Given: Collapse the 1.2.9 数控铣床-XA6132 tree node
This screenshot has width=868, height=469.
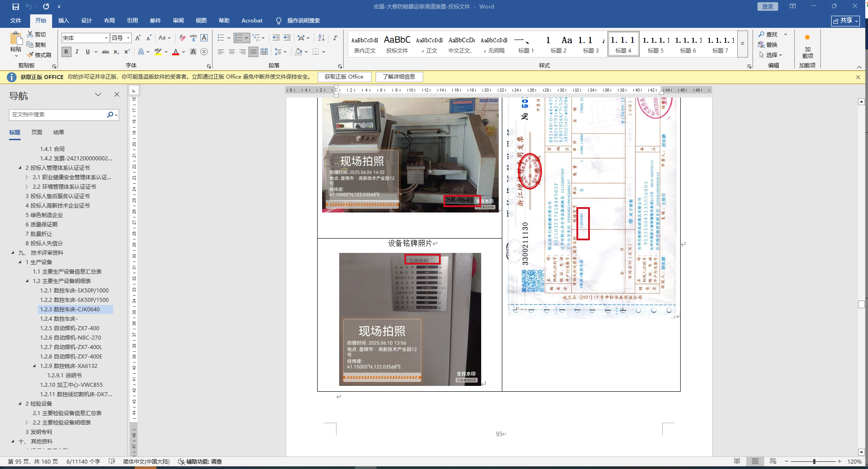Looking at the screenshot, I should (x=35, y=366).
